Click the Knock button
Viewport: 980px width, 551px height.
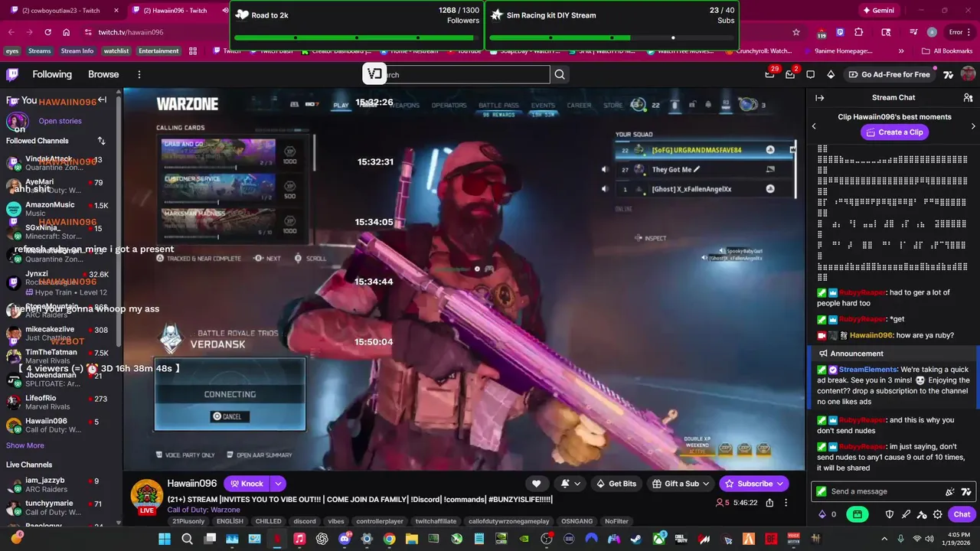pos(247,484)
